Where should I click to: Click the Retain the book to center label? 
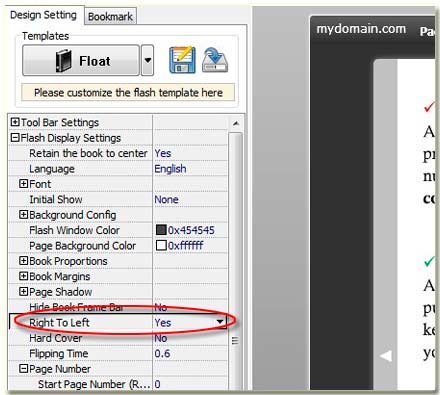[x=88, y=153]
